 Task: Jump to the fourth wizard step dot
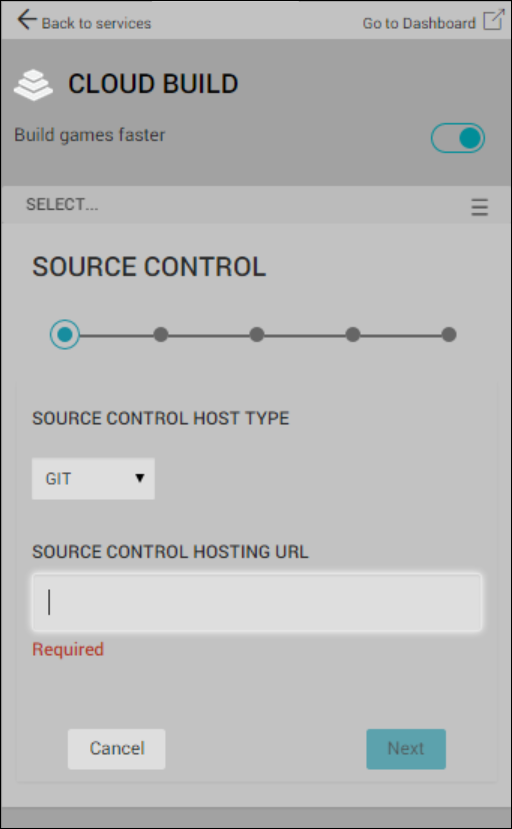[x=353, y=335]
